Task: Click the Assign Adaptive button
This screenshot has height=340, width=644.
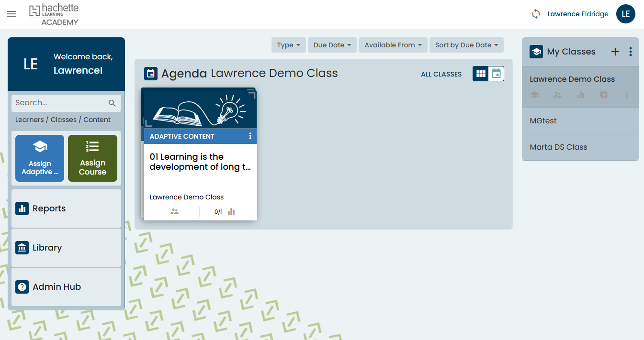Action: (x=40, y=158)
